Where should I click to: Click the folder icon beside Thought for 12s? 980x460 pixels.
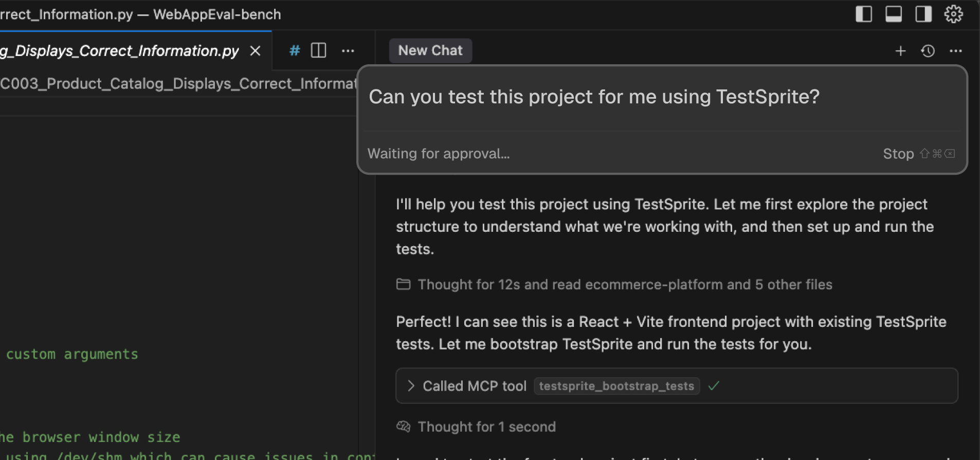[404, 284]
